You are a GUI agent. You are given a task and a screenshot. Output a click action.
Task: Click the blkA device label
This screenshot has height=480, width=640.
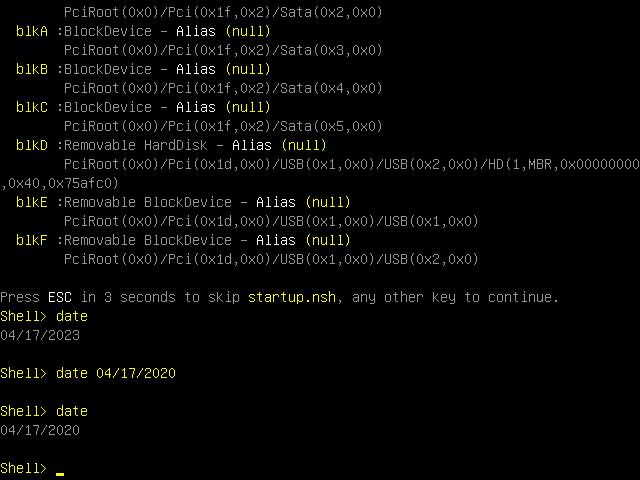[x=32, y=31]
